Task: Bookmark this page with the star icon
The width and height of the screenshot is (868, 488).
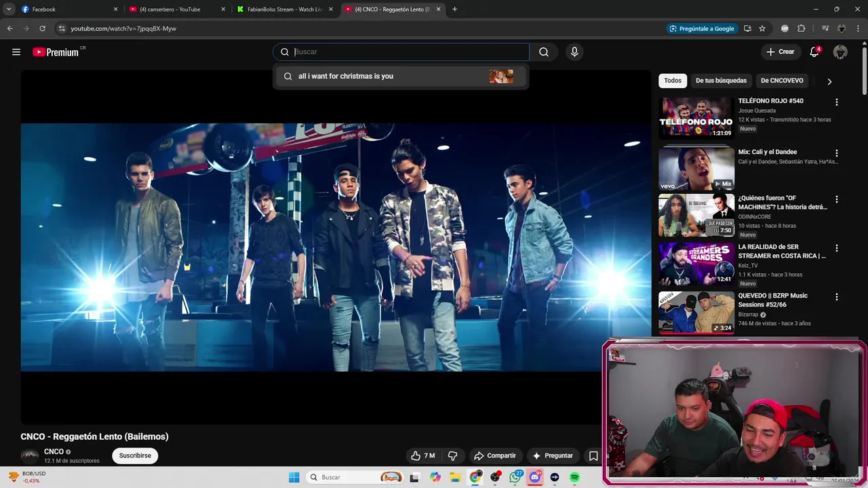Action: [762, 28]
